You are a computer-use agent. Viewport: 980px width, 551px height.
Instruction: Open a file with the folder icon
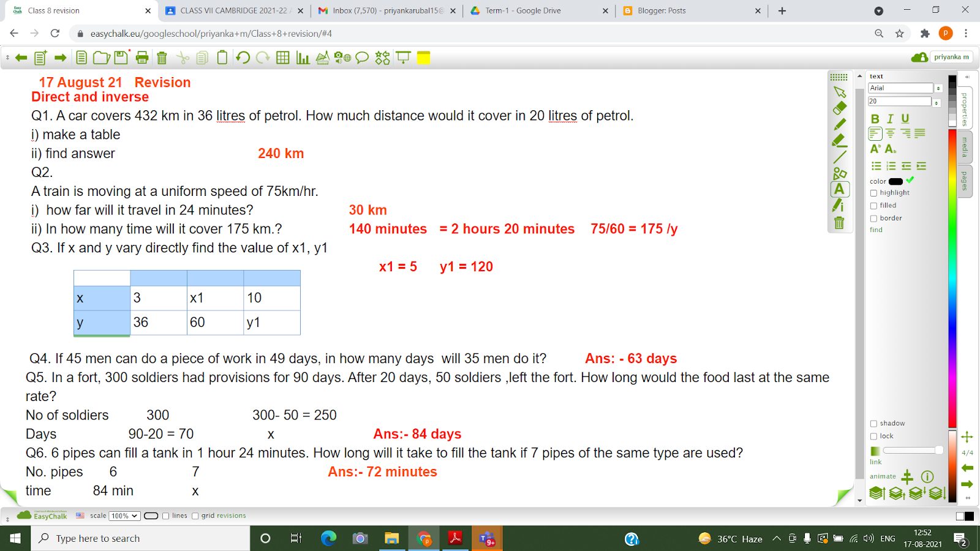101,58
